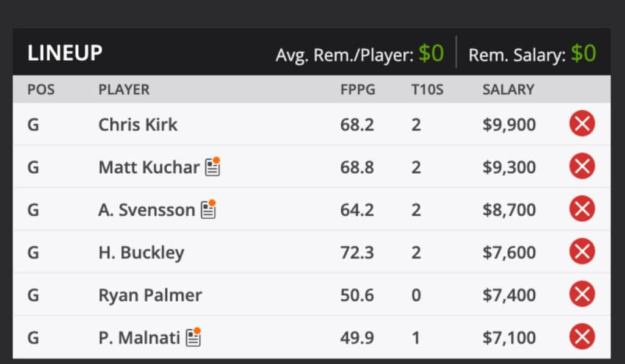Screen dimensions: 625x364
Task: Remove Ryan Palmer from the lineup
Action: [582, 295]
